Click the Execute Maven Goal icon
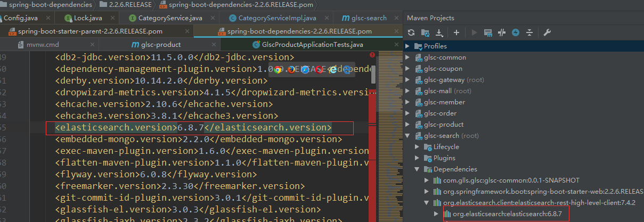The image size is (644, 222). pos(488,32)
